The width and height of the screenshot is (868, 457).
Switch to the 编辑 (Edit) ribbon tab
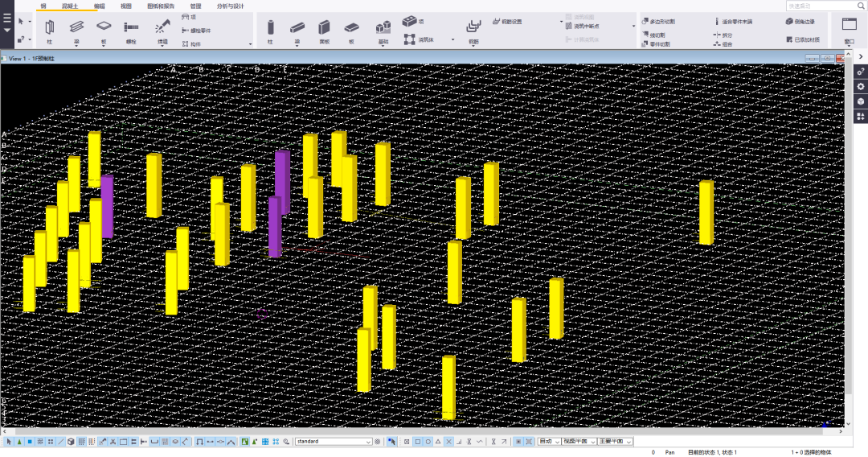100,6
